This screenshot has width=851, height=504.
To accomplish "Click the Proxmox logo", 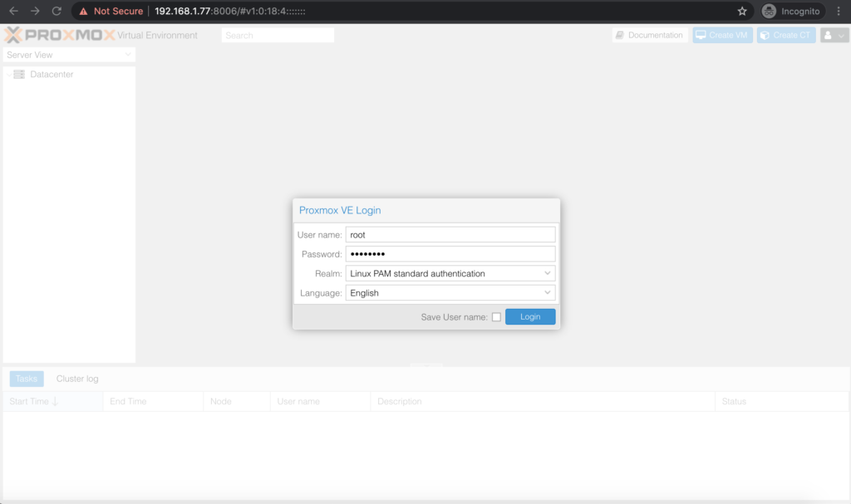I will tap(60, 35).
